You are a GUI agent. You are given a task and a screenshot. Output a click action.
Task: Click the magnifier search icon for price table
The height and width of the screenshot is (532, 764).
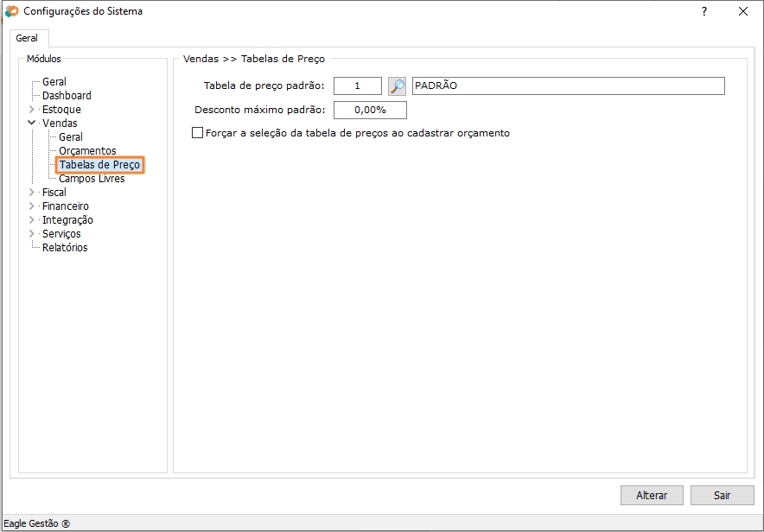point(397,86)
